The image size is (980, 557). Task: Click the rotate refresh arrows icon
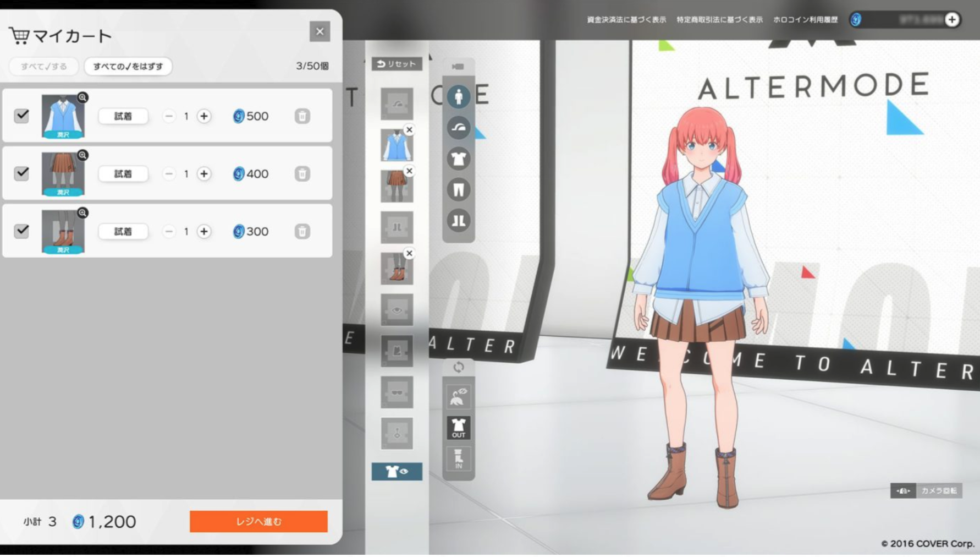coord(459,367)
